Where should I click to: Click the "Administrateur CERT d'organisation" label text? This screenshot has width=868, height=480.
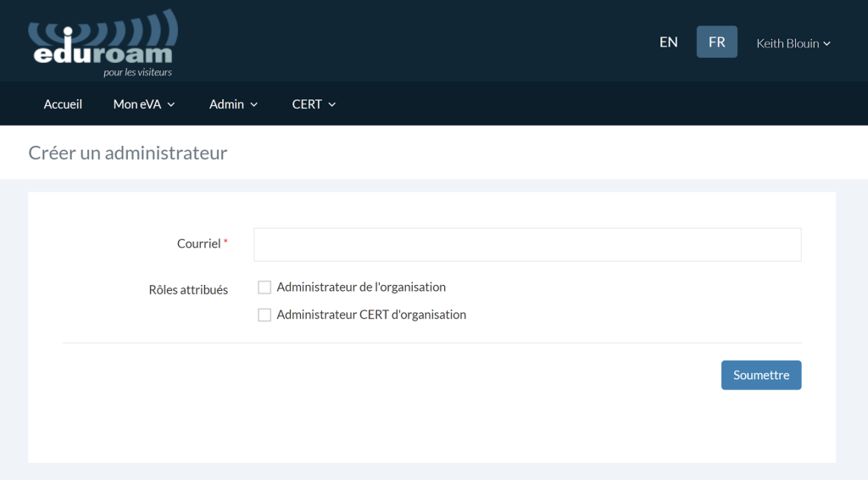pos(371,315)
